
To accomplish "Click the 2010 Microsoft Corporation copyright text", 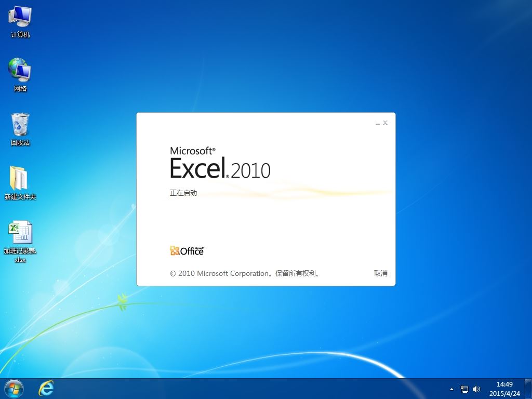I will [245, 273].
